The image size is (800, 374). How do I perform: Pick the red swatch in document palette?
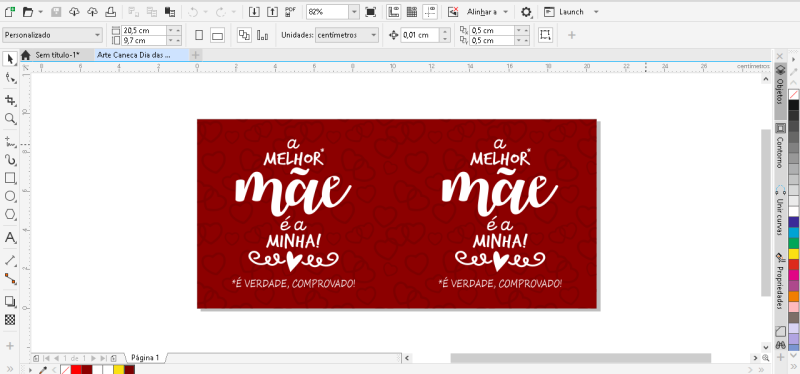76,369
